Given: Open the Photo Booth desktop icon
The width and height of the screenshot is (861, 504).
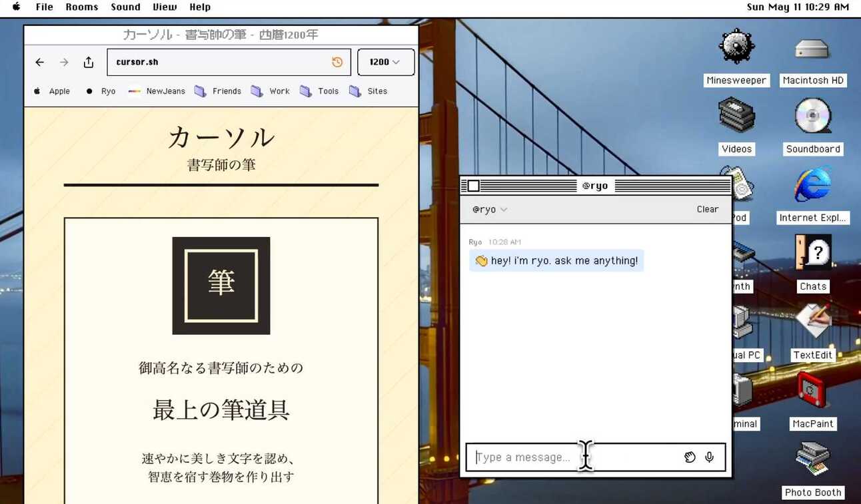Looking at the screenshot, I should [812, 460].
